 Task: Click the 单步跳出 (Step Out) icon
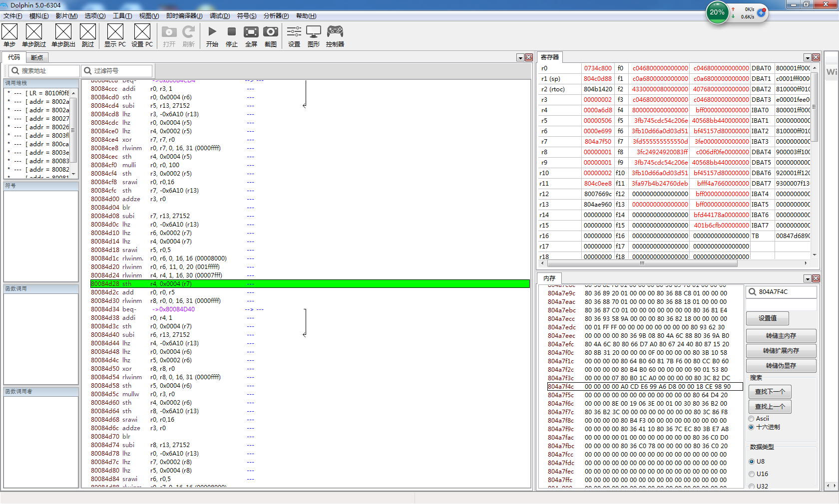63,32
